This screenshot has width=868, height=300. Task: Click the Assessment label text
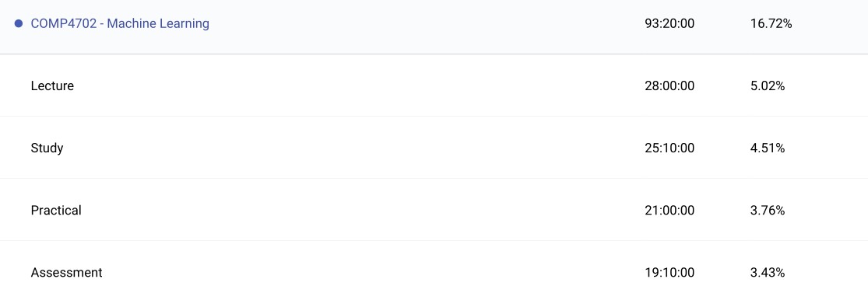[x=66, y=272]
